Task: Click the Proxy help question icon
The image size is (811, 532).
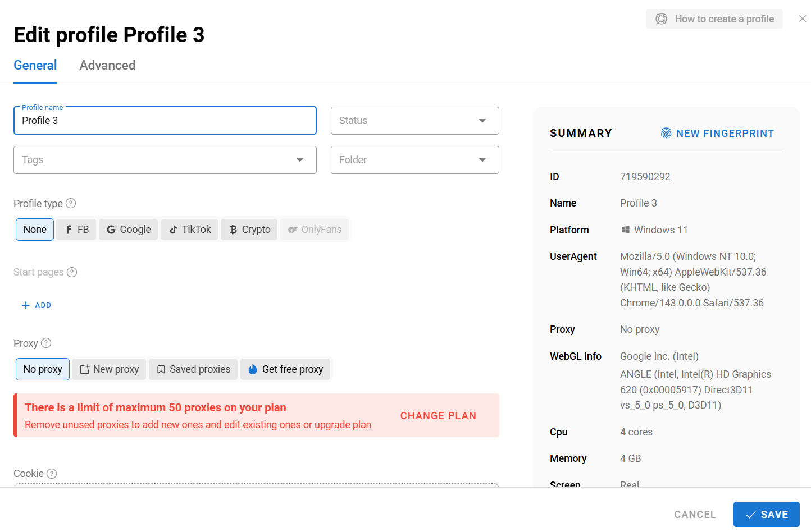Action: pos(46,343)
